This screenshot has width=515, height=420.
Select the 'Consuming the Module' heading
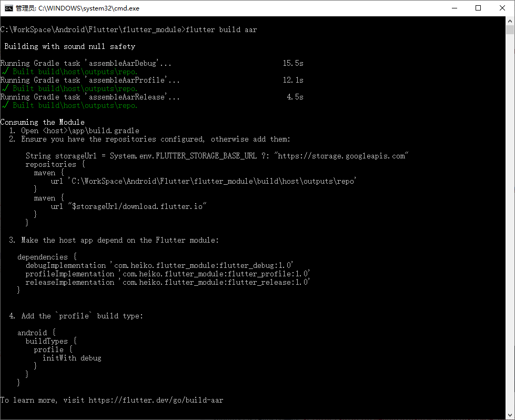point(43,122)
